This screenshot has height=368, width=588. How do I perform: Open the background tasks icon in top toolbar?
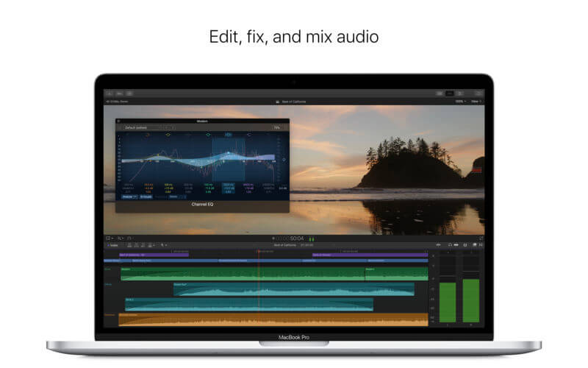129,93
